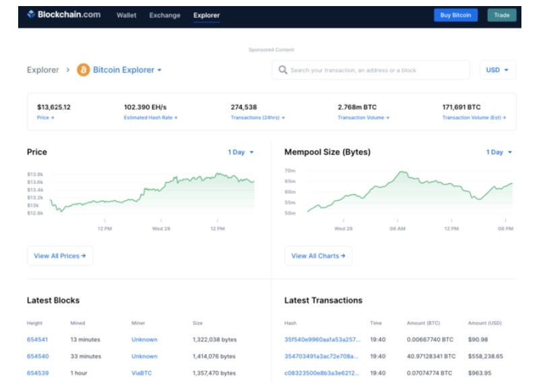The image size is (545, 392).
Task: Change Mempool chart 1 Day range
Action: (x=499, y=152)
